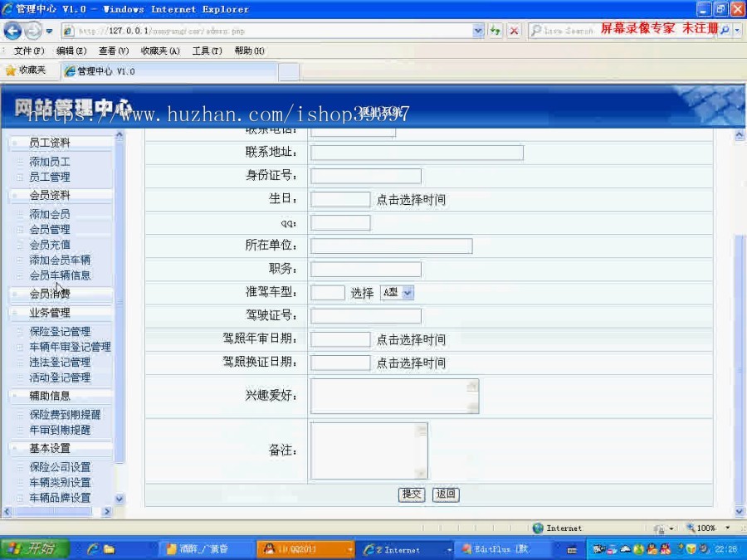Open the recent pages dropdown arrow

click(49, 32)
